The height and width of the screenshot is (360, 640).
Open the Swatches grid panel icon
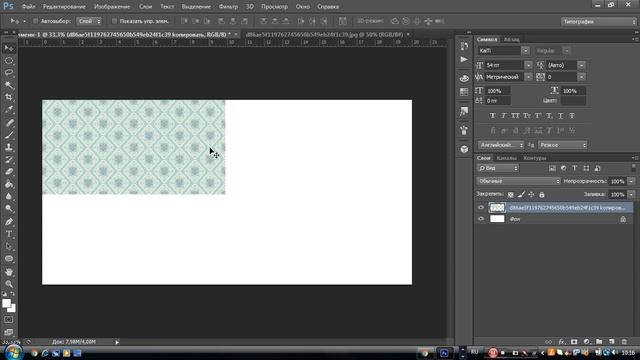click(x=464, y=92)
